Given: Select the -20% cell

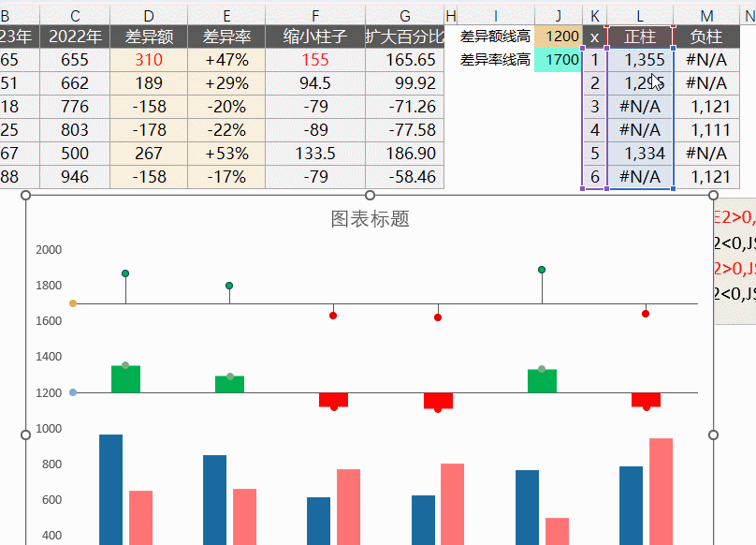Looking at the screenshot, I should pyautogui.click(x=226, y=107).
